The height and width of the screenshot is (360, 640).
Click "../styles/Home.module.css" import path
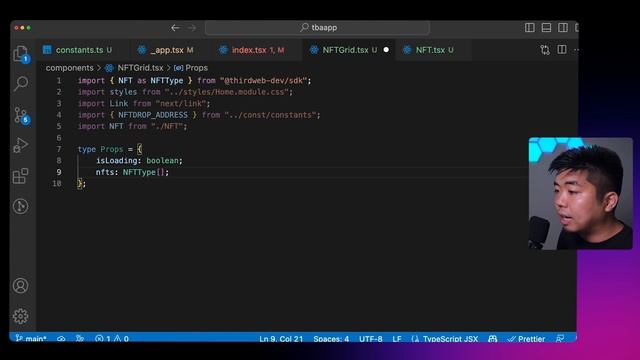tap(227, 92)
